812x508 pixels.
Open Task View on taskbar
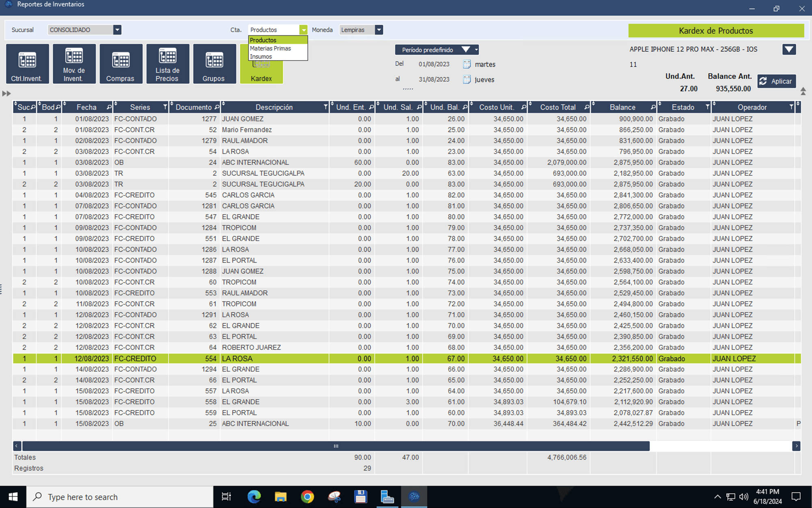(226, 497)
